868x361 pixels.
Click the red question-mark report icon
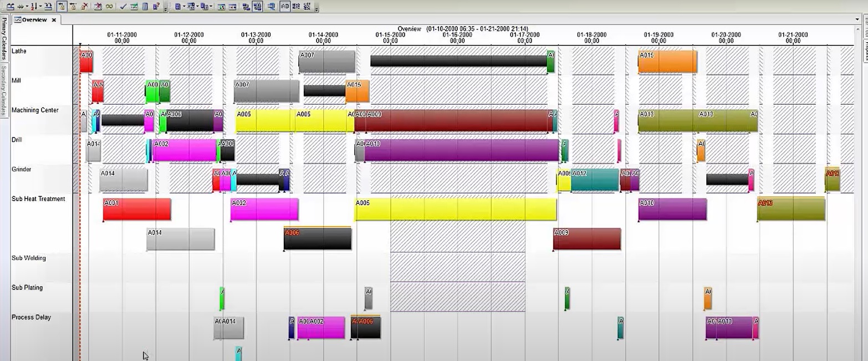[155, 6]
